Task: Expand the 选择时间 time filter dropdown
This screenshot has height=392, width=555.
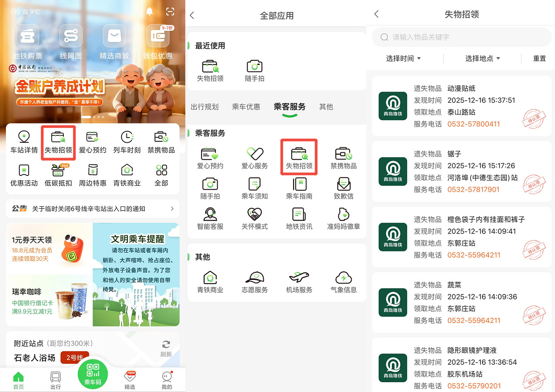Action: pyautogui.click(x=404, y=58)
